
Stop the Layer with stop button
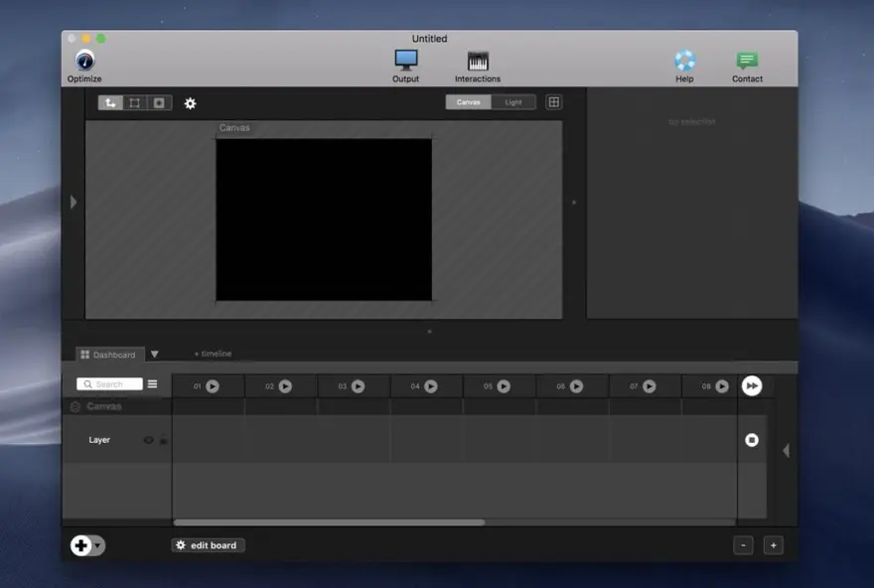tap(752, 440)
